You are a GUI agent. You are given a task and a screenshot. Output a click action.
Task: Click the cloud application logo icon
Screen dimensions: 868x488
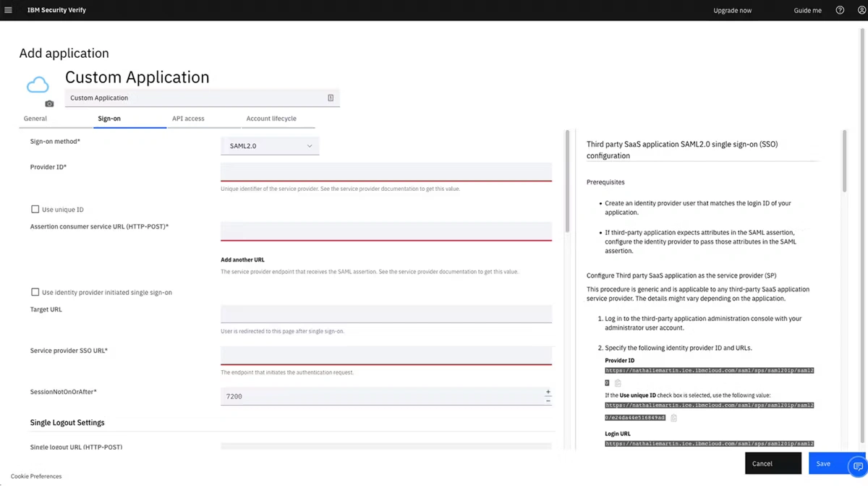click(38, 85)
